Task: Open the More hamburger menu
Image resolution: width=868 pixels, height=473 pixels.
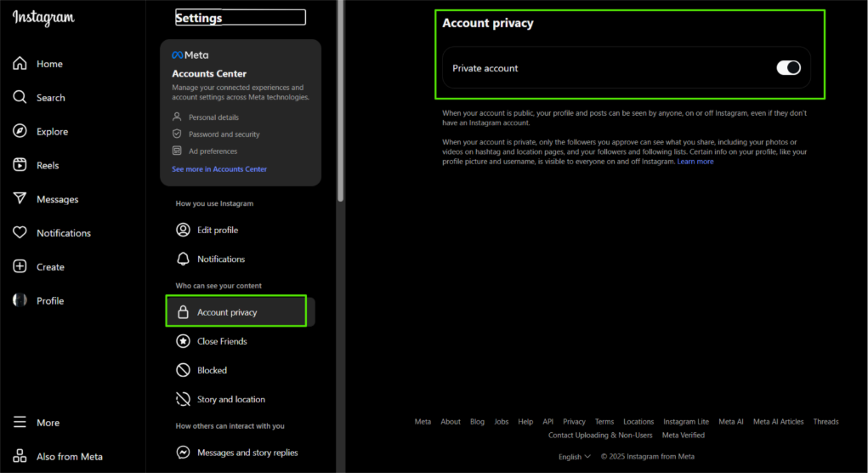Action: (x=20, y=423)
